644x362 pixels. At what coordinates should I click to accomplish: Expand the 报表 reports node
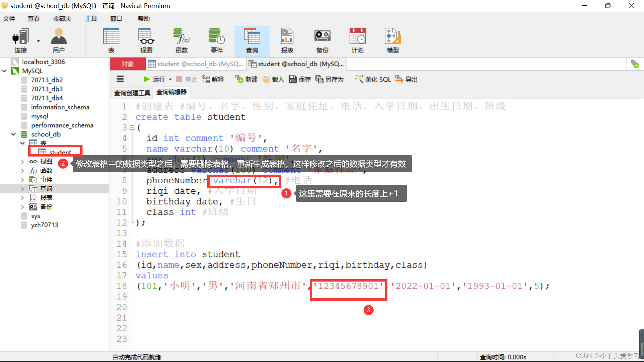22,198
